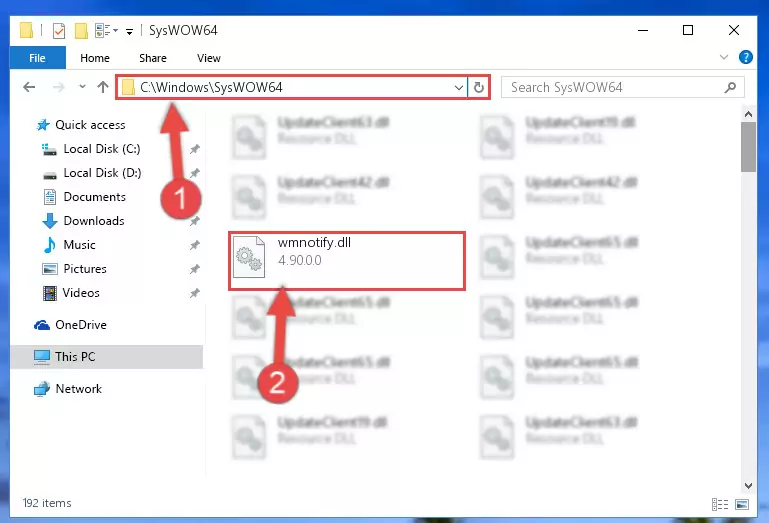Image resolution: width=769 pixels, height=523 pixels.
Task: Maximize the SysWOW64 window
Action: 688,30
